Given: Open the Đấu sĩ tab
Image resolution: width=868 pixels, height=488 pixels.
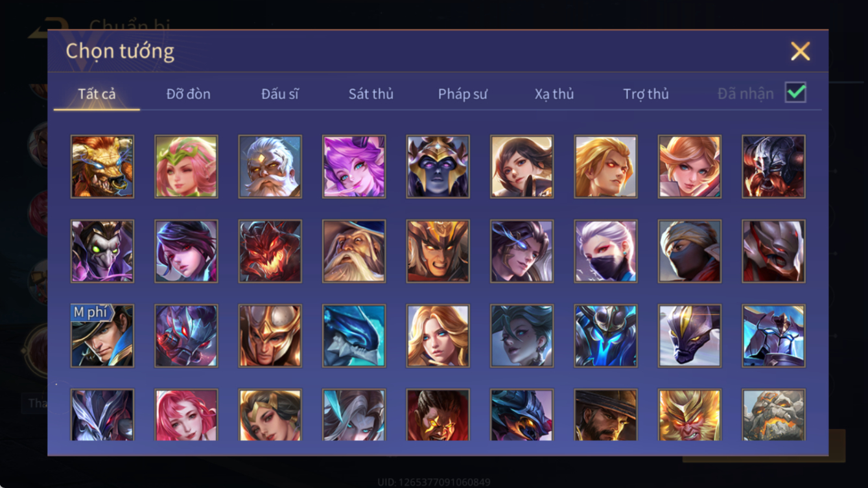Looking at the screenshot, I should [x=280, y=94].
